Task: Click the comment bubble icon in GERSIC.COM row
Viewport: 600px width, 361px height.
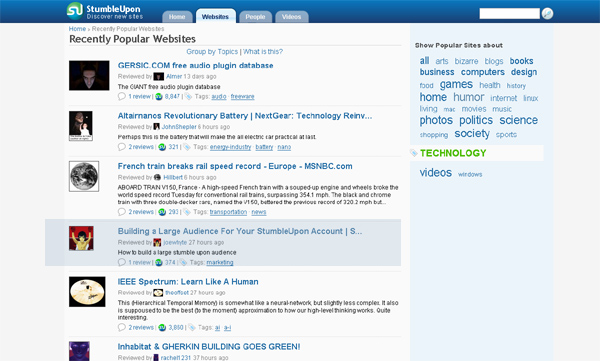Action: click(122, 96)
